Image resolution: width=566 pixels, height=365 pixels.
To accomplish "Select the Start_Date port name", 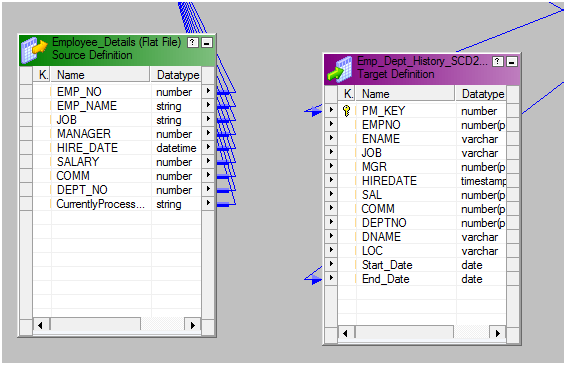I will pyautogui.click(x=387, y=265).
